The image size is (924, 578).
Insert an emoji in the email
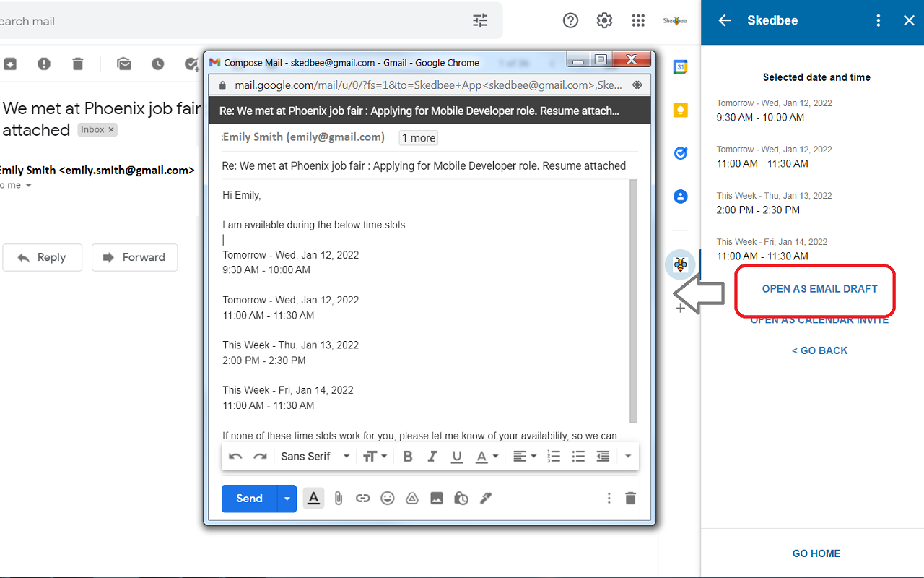tap(388, 499)
